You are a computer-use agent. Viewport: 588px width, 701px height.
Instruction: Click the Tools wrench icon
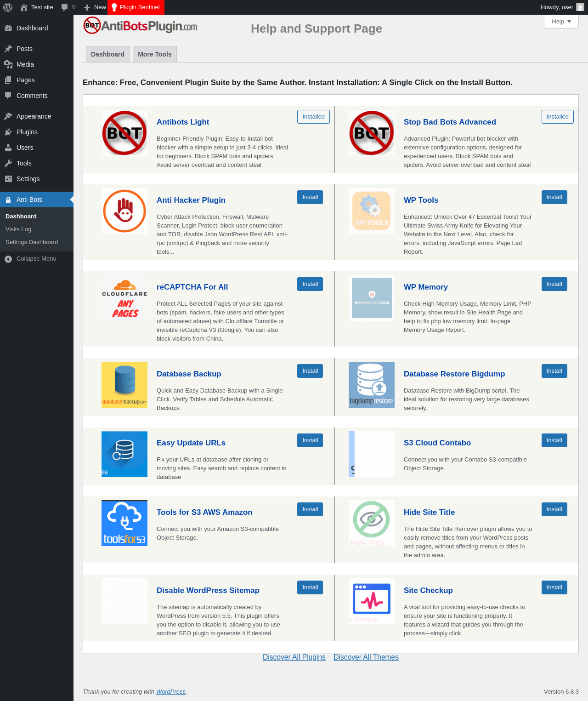click(x=8, y=163)
